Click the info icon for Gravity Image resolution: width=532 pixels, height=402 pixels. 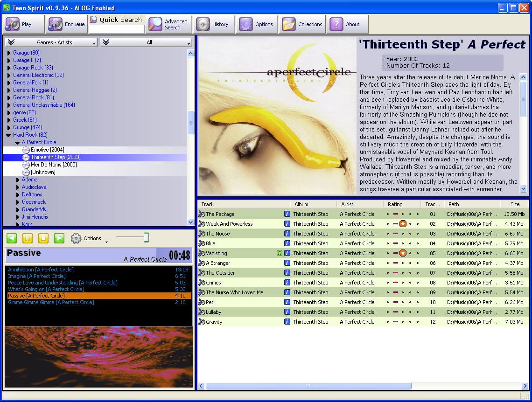point(287,322)
